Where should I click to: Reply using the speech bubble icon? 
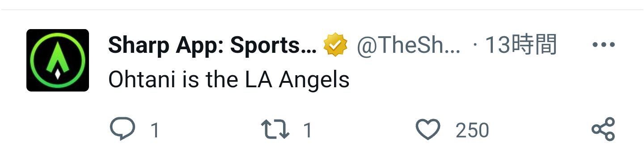click(122, 130)
